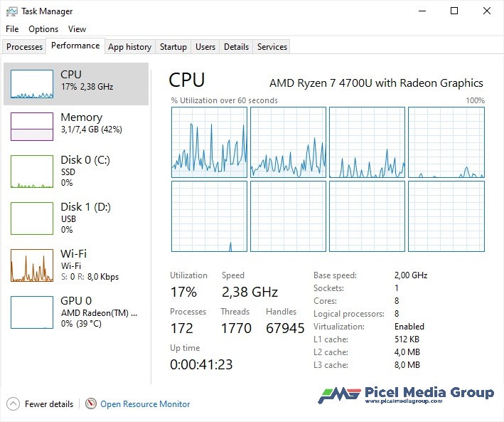Open the Options menu
This screenshot has height=422, width=504.
pos(43,29)
